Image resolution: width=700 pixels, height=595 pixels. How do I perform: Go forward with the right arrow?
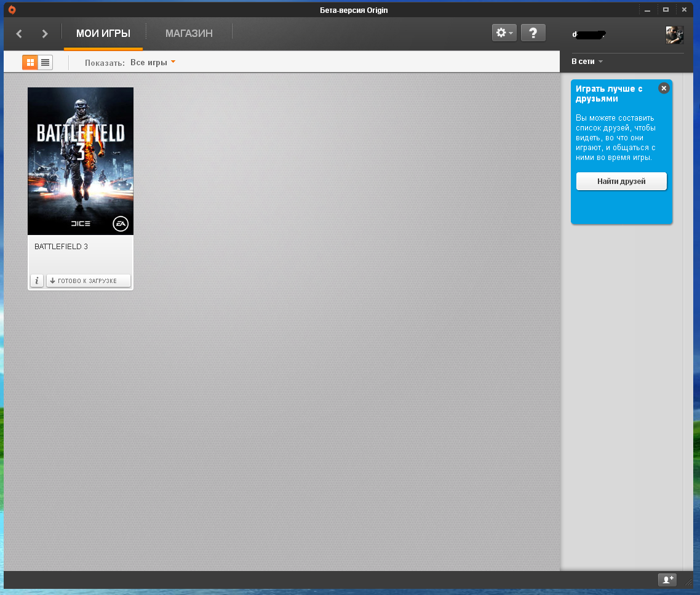45,33
